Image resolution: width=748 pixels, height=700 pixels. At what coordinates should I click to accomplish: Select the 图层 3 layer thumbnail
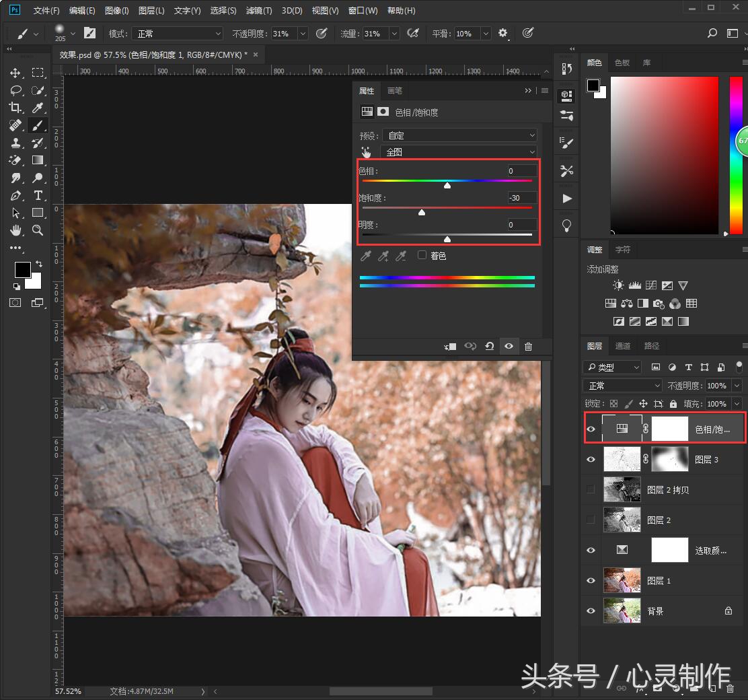(622, 459)
